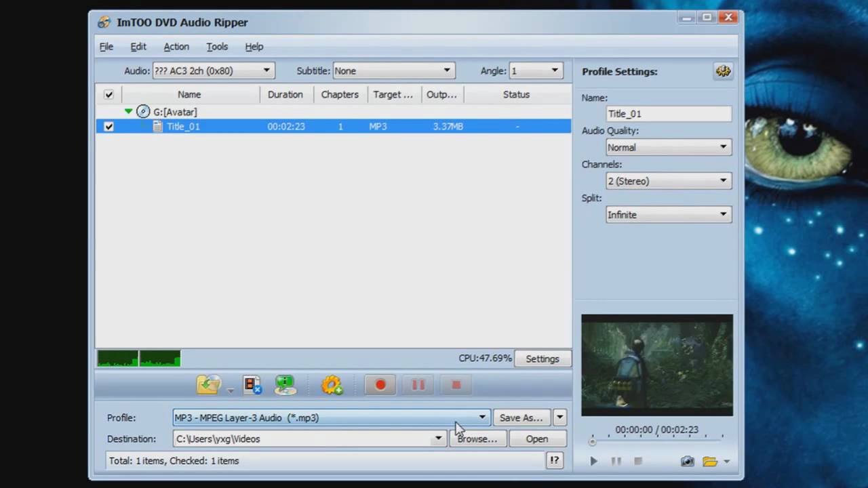Expand the arrow beside the snapshot folder

[x=726, y=462]
